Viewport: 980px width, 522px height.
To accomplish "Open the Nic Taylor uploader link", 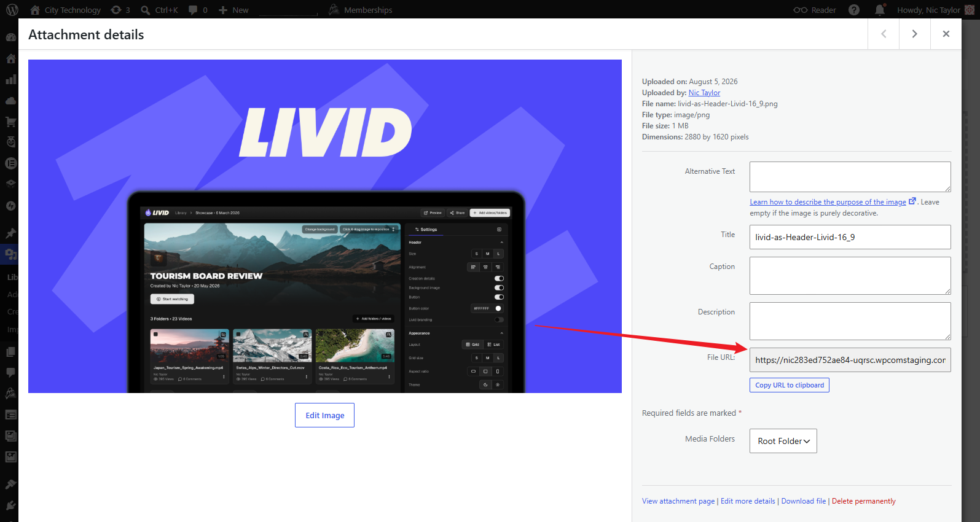I will [x=704, y=93].
